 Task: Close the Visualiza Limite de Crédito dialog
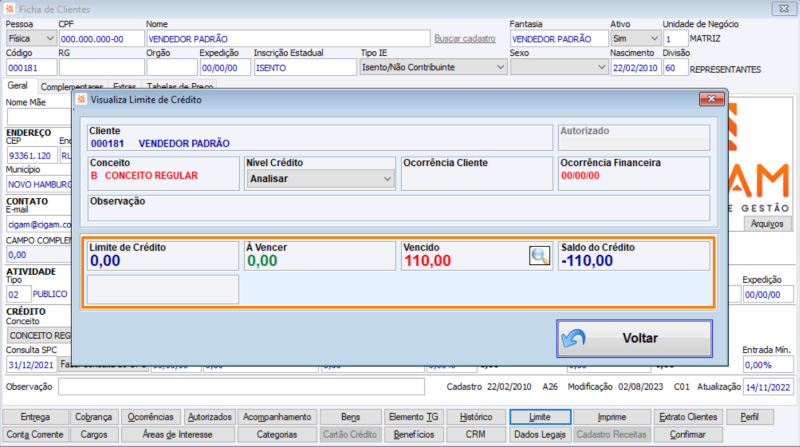711,99
